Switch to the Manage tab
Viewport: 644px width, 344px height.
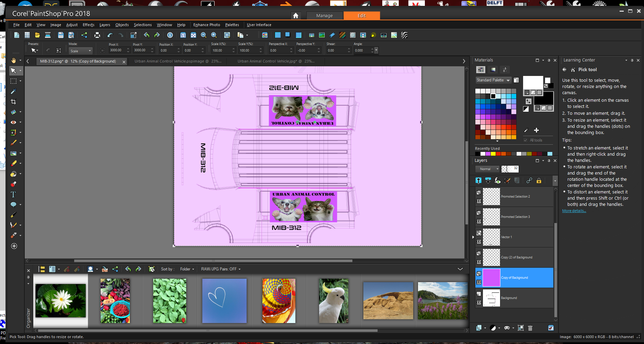click(x=325, y=16)
